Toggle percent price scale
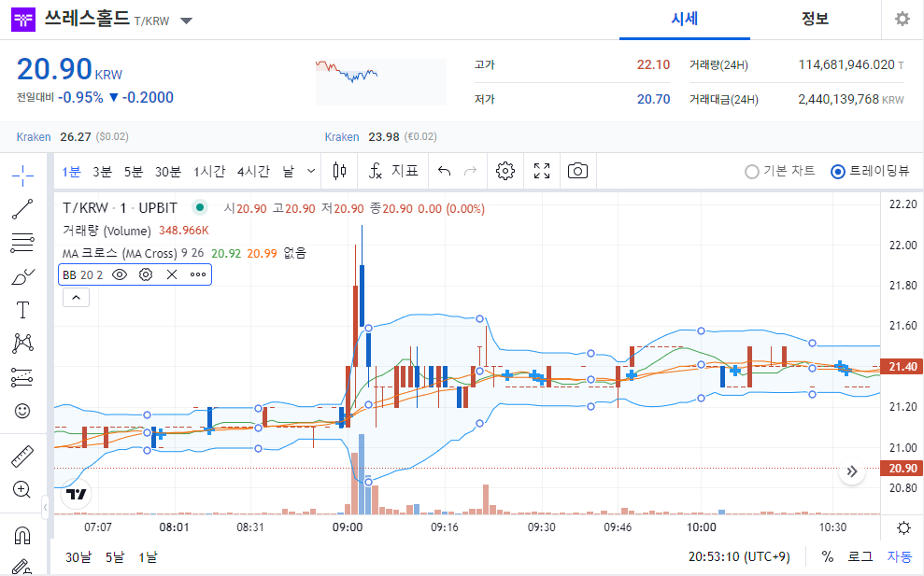 coord(828,556)
